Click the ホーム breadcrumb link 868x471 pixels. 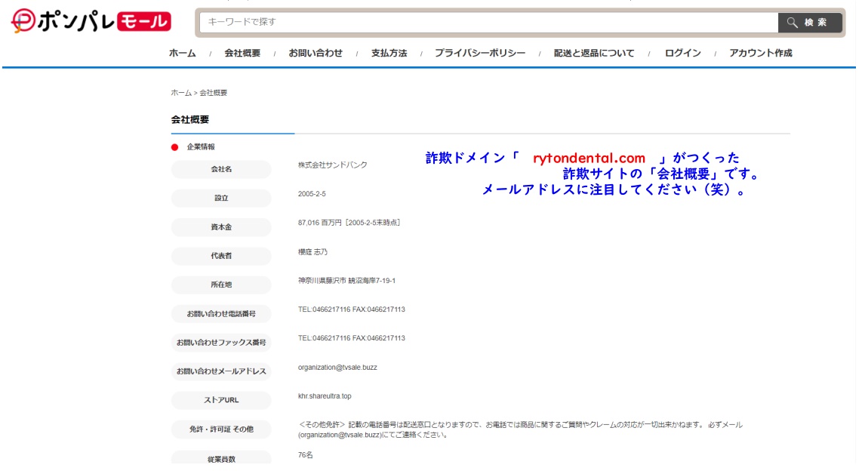pyautogui.click(x=181, y=93)
